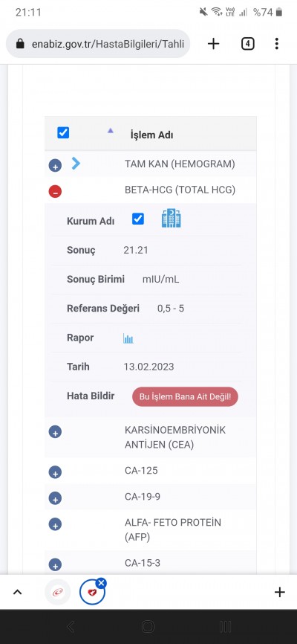Close the heart tab with blue X badge

tap(101, 583)
